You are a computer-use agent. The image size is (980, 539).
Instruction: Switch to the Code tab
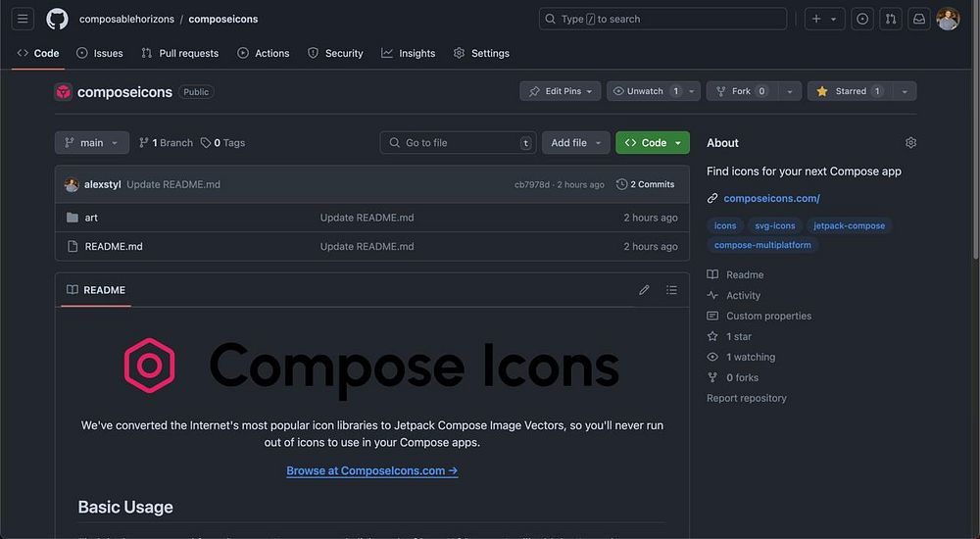coord(38,53)
